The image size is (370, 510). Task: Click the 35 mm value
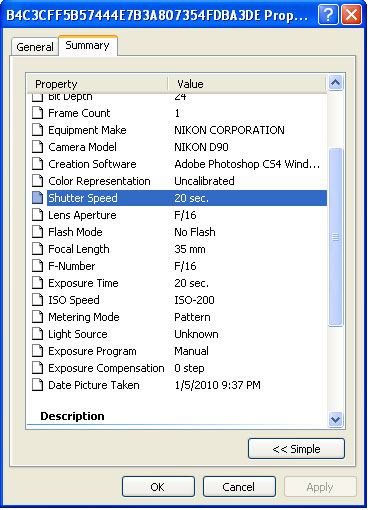click(190, 249)
